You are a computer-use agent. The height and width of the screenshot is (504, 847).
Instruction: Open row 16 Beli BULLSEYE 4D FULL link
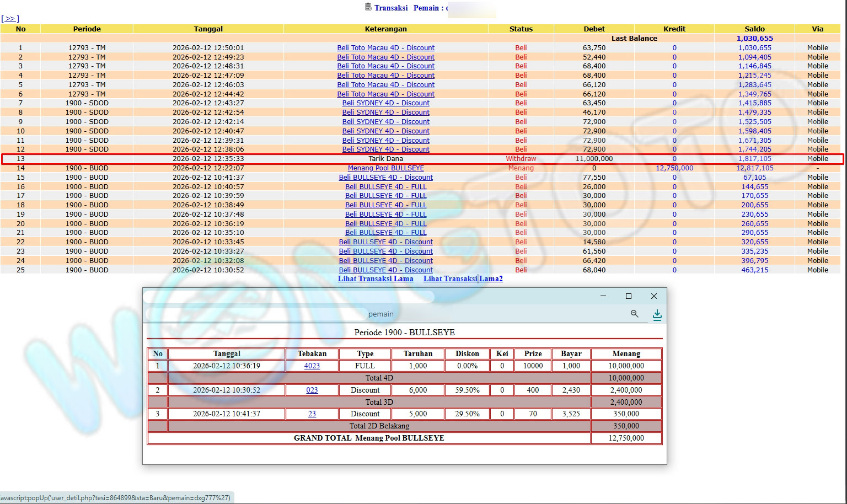[385, 187]
